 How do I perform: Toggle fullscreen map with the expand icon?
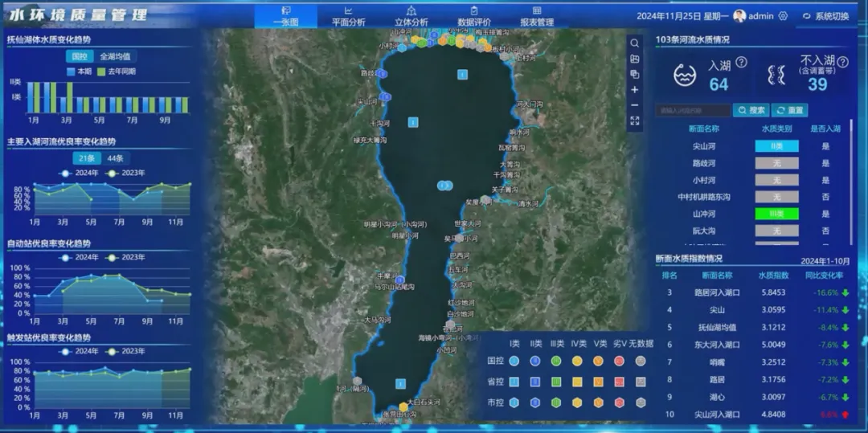(634, 121)
